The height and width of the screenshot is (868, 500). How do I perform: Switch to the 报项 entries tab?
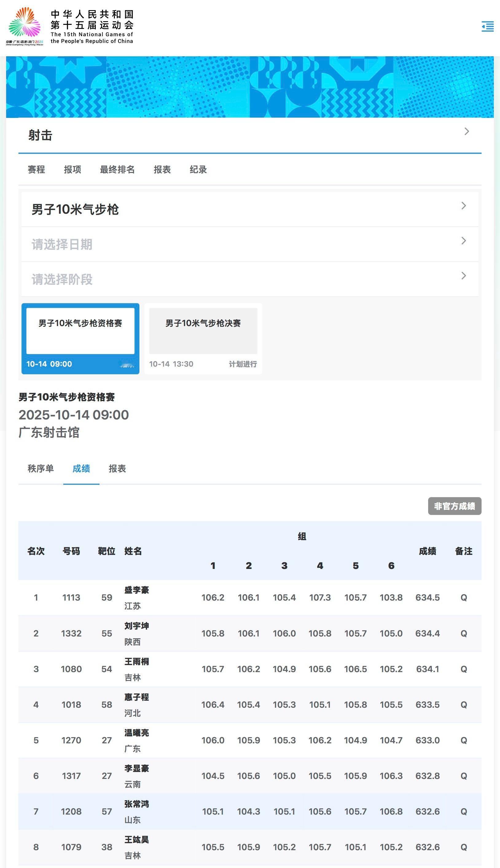pyautogui.click(x=72, y=169)
